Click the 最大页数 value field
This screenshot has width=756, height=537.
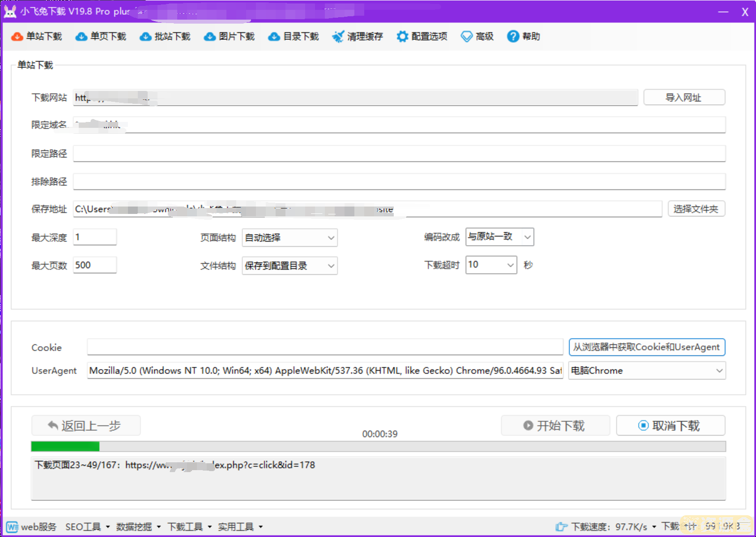click(95, 265)
